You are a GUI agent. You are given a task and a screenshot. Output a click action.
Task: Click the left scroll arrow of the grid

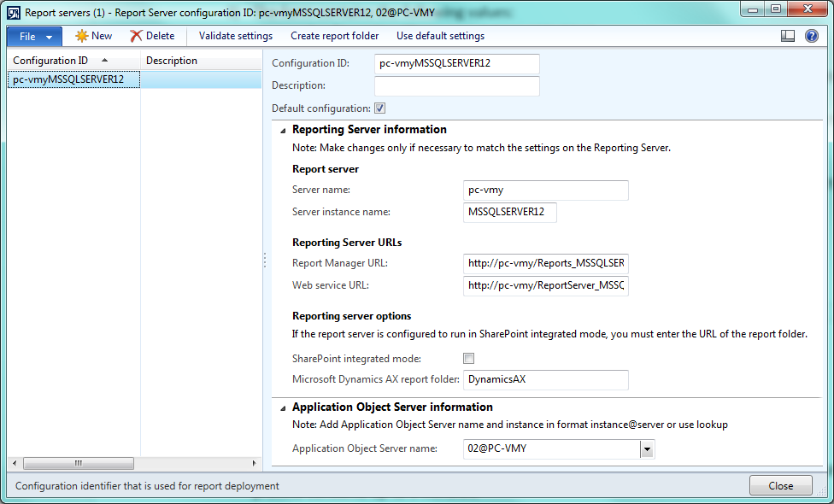click(x=15, y=463)
